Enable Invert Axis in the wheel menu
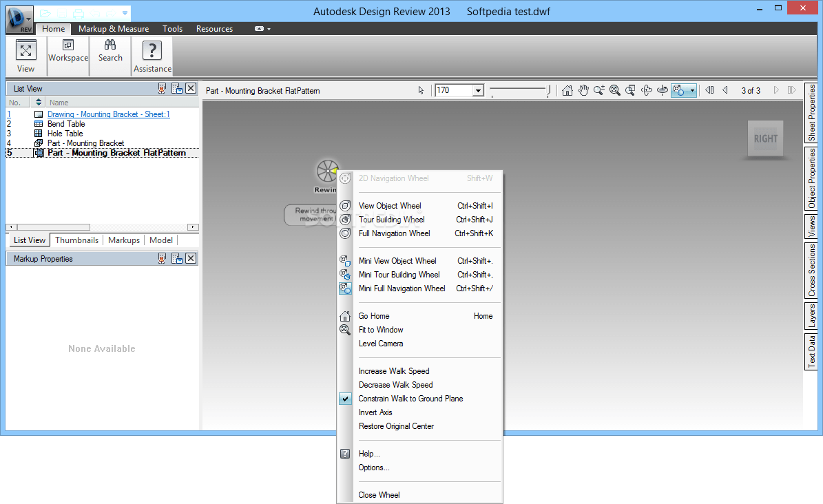Screen dimensions: 823x504 pyautogui.click(x=375, y=412)
